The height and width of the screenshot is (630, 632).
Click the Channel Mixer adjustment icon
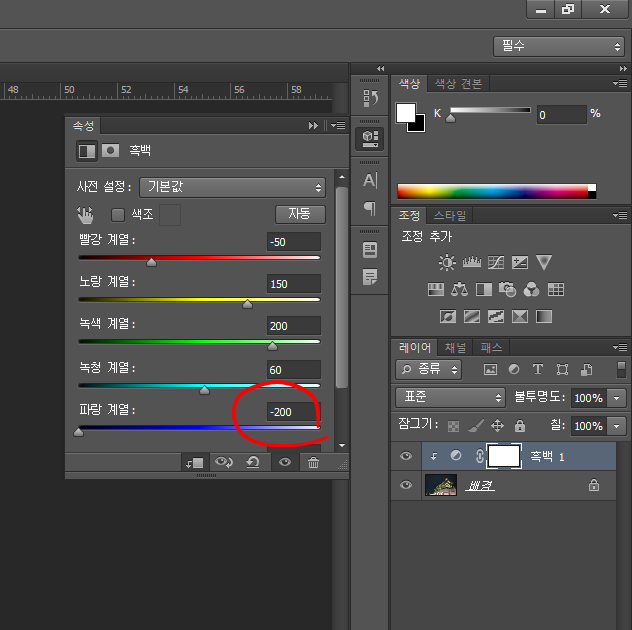point(531,289)
